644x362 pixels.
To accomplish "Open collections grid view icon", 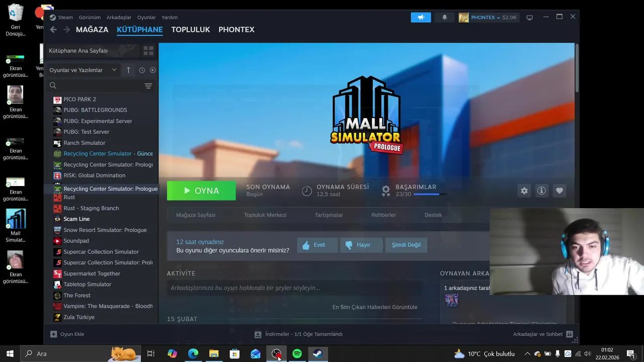I will (148, 51).
